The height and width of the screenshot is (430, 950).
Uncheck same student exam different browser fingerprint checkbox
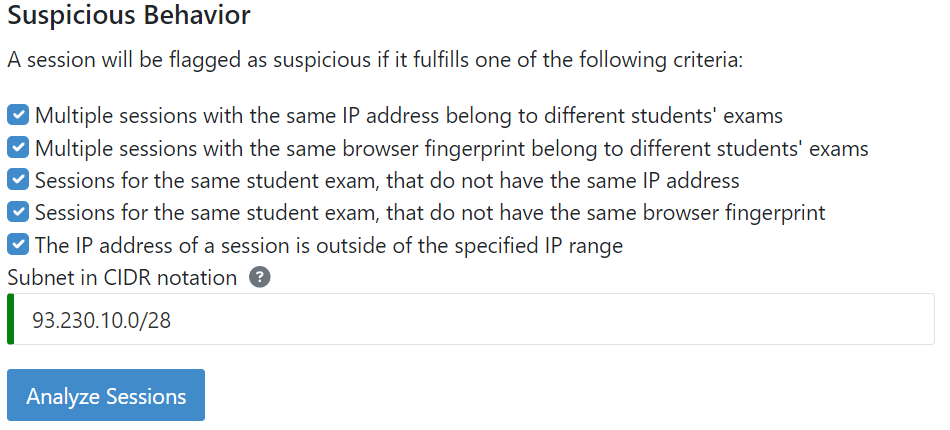tap(18, 213)
